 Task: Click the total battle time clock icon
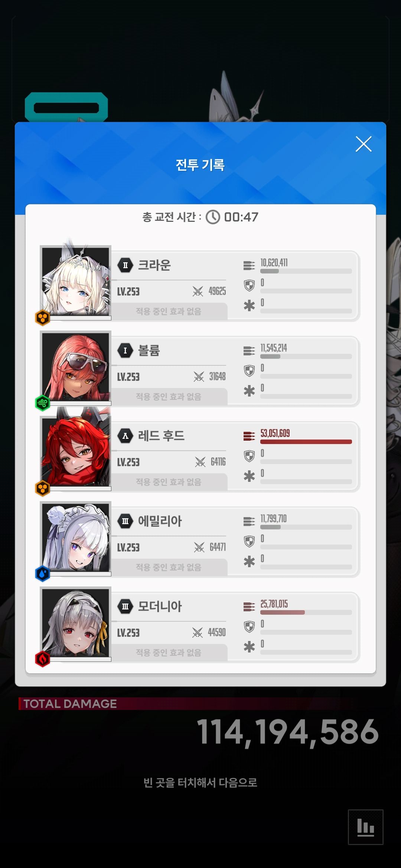coord(213,217)
